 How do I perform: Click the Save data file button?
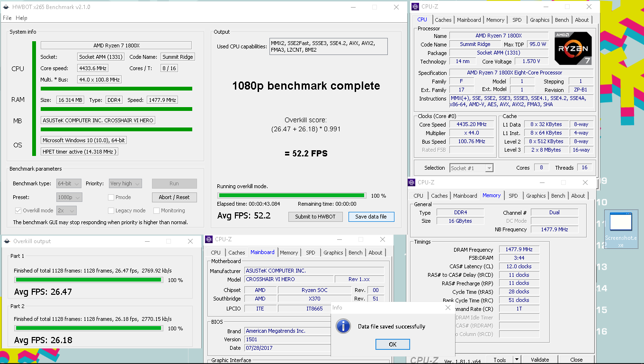point(371,217)
